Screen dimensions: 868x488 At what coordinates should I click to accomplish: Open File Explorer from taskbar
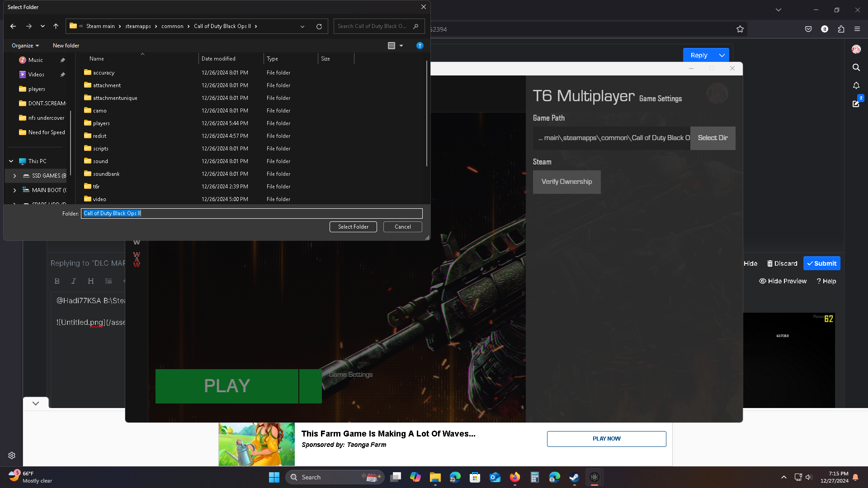point(435,477)
